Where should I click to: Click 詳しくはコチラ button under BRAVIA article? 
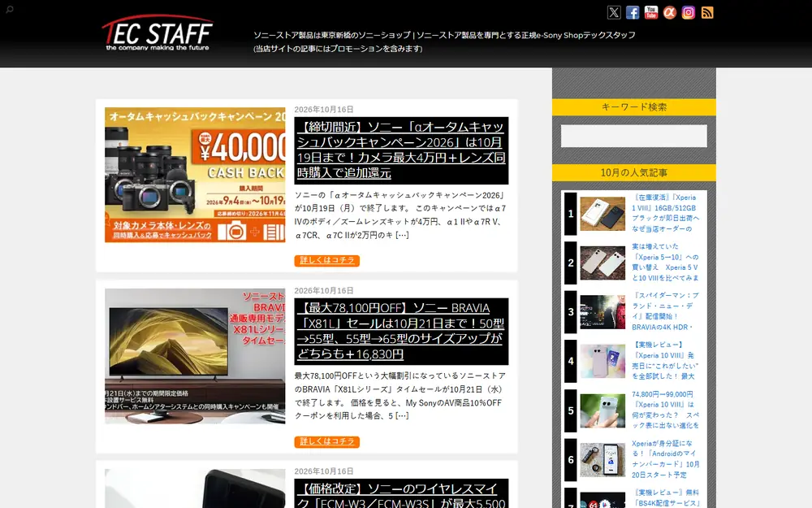click(x=326, y=441)
